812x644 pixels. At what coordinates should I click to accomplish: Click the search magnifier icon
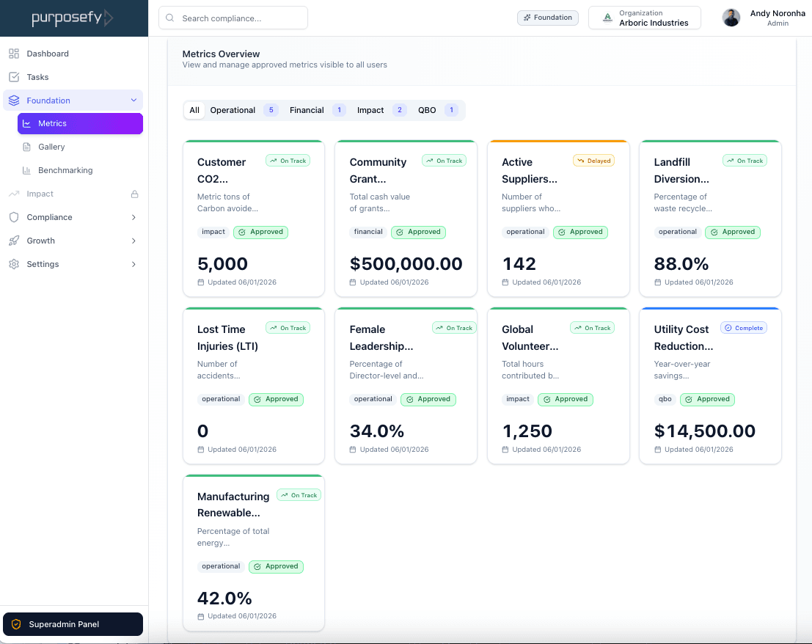click(169, 18)
